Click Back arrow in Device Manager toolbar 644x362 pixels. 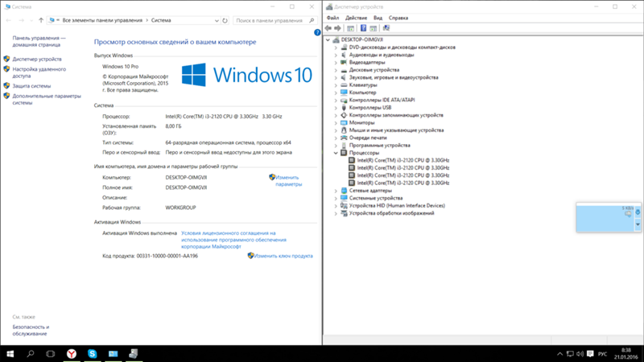point(328,28)
